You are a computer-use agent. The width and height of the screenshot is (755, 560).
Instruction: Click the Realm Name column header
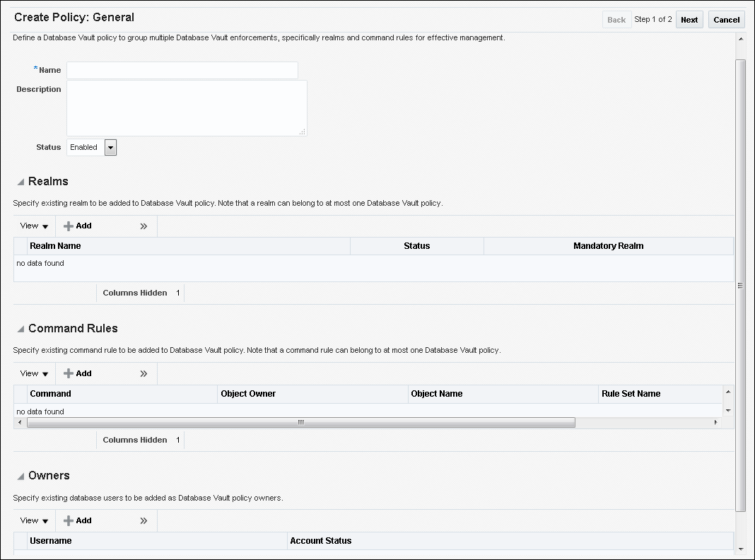[x=55, y=246]
